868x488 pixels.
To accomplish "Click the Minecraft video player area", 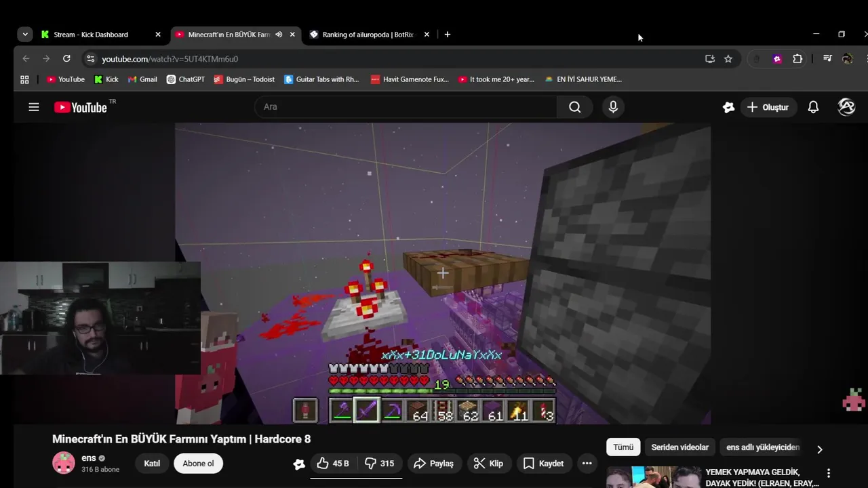I will pos(443,273).
